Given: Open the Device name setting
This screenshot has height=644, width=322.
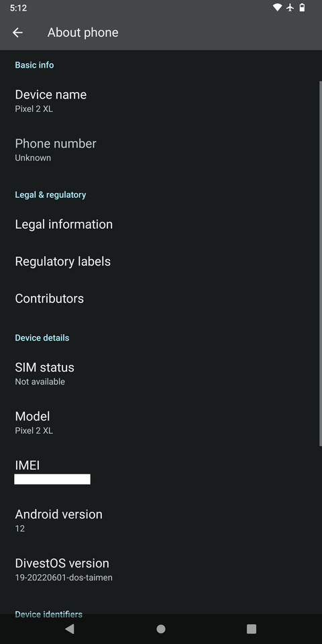Looking at the screenshot, I should [x=160, y=101].
